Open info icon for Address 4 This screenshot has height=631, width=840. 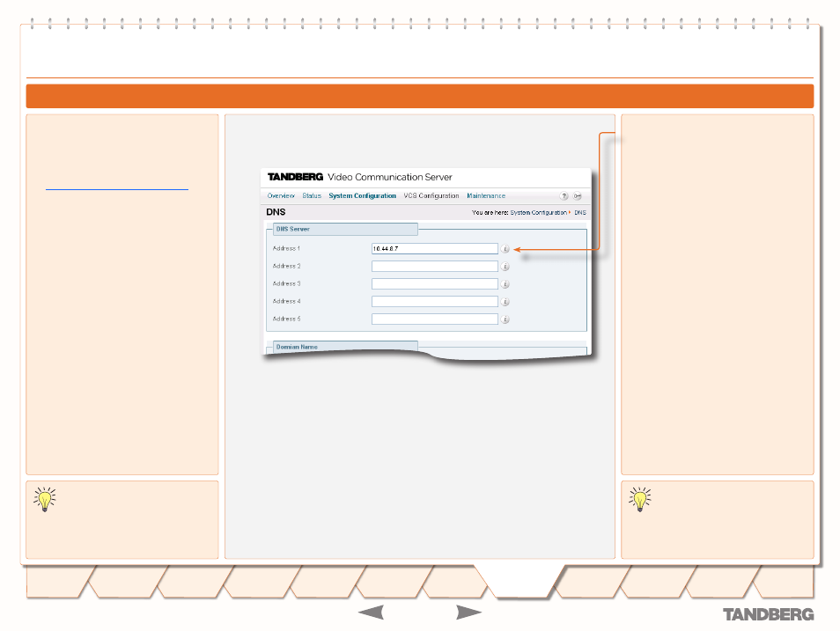(505, 302)
